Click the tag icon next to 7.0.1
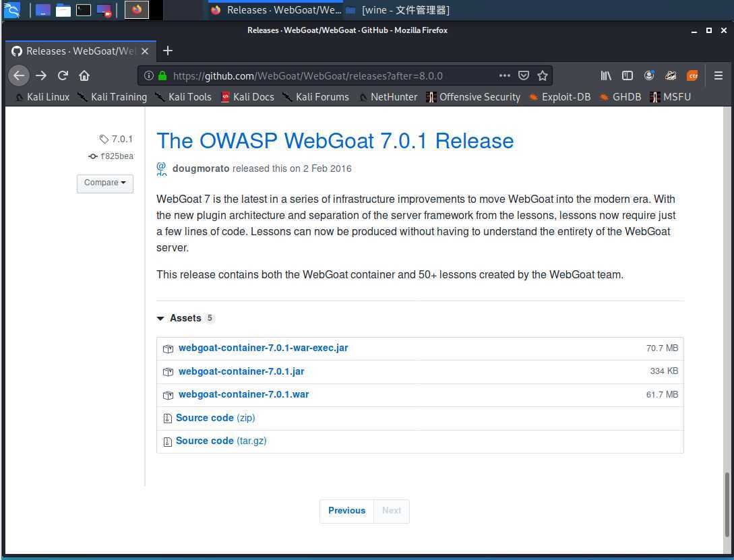Image resolution: width=734 pixels, height=560 pixels. pos(104,139)
